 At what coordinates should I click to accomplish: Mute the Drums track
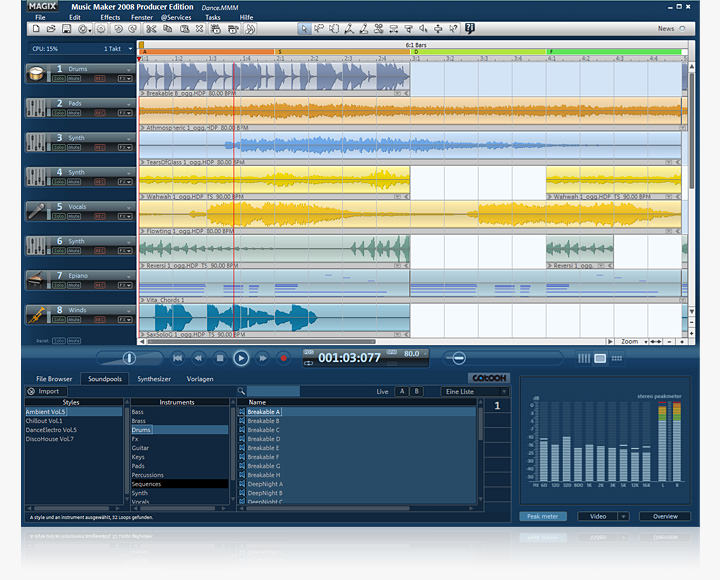[x=74, y=79]
